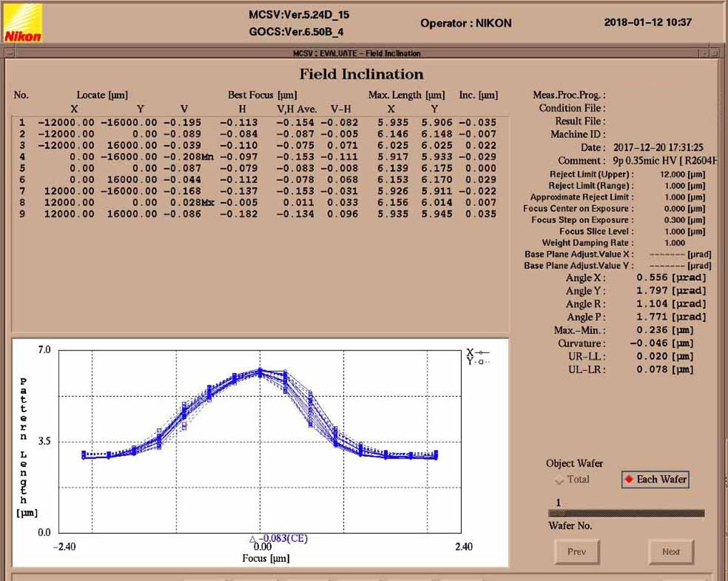Click the X legend entry in graph
Viewport: 728px width, 581px height.
click(478, 352)
